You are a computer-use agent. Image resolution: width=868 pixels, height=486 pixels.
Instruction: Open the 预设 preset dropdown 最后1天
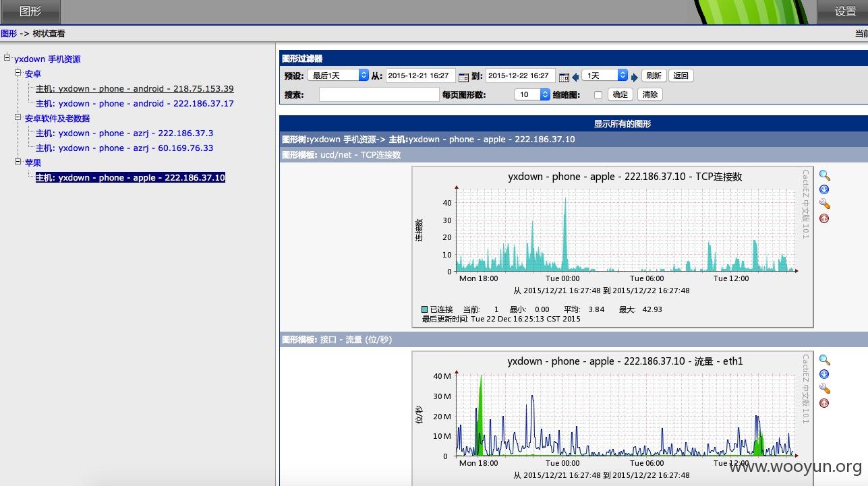click(338, 75)
